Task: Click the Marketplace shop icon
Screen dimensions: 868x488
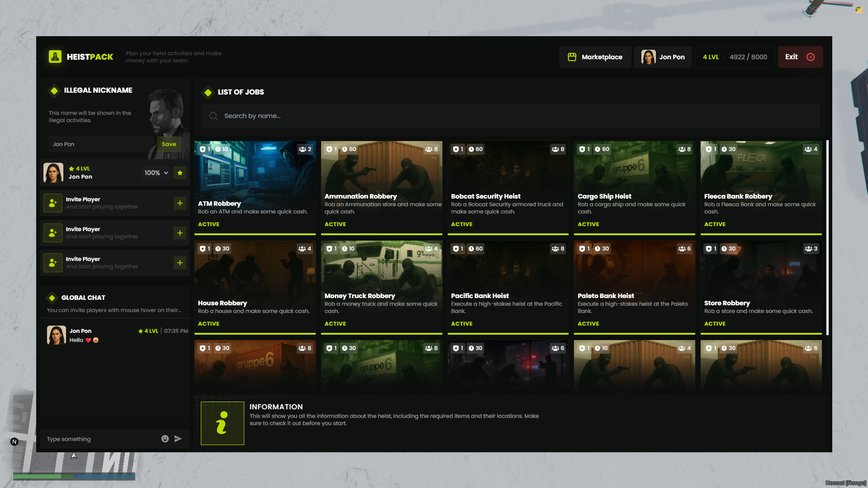Action: [x=572, y=57]
